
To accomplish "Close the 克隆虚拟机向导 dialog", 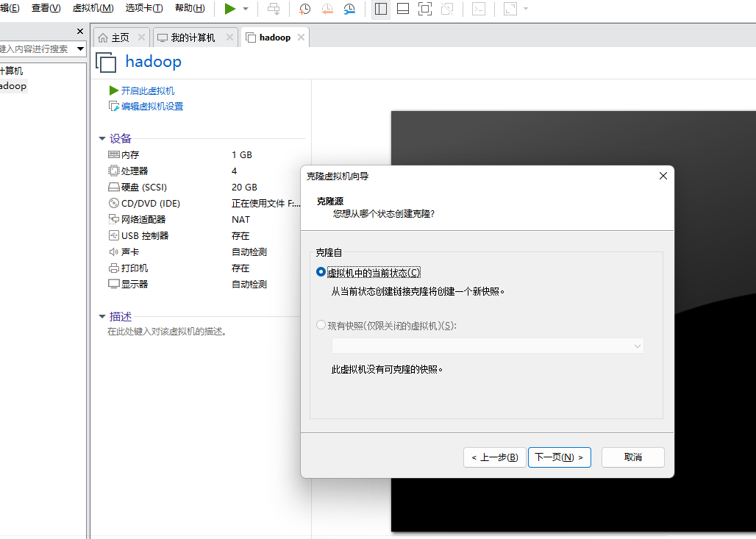I will [663, 176].
